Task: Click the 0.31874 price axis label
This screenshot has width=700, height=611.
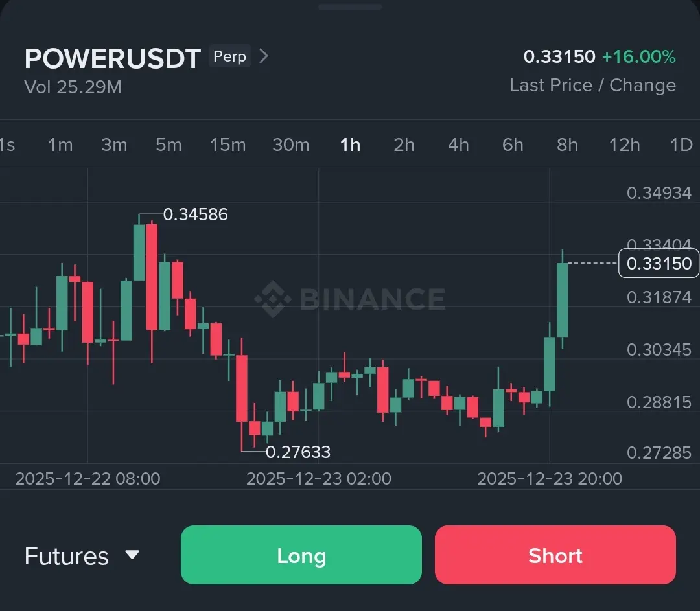Action: click(x=659, y=297)
